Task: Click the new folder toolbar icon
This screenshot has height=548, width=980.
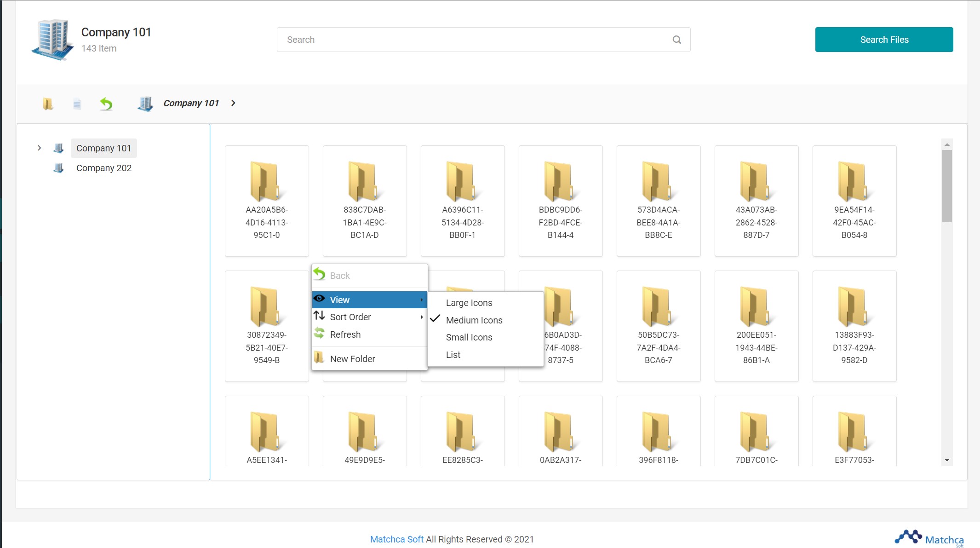Action: click(x=48, y=104)
